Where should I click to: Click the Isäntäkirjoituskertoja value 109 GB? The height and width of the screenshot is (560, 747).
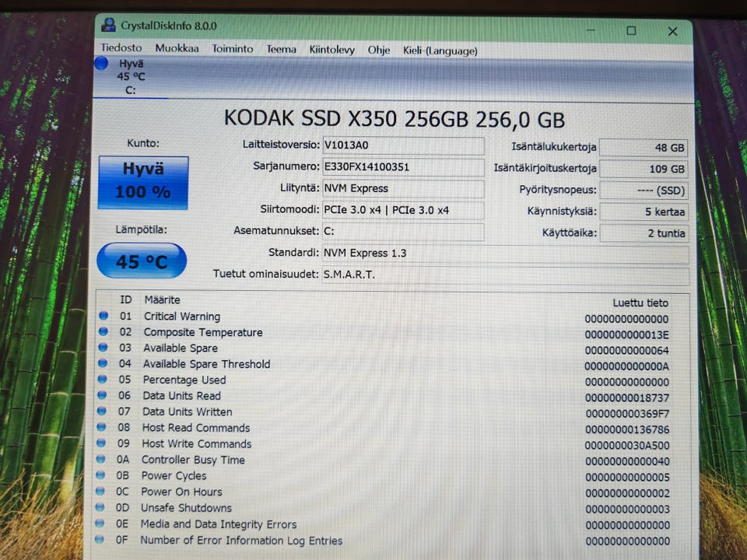tap(644, 169)
